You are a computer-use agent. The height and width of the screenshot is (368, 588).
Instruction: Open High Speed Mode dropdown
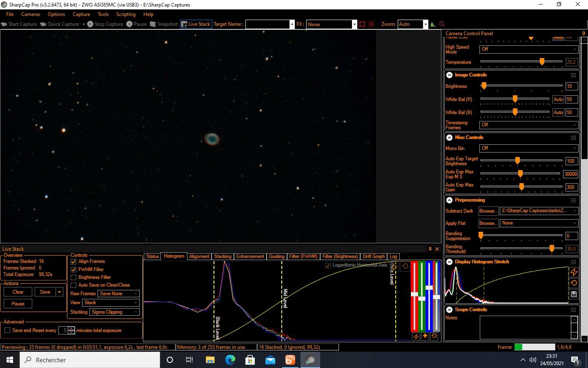[x=529, y=49]
